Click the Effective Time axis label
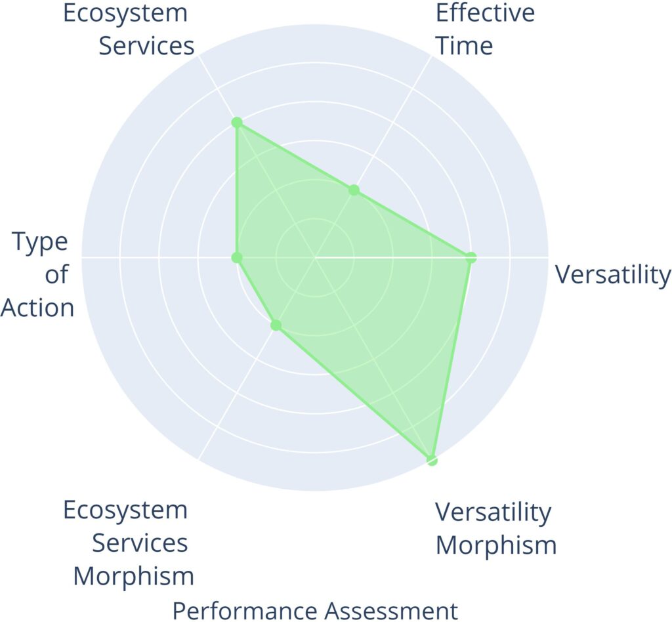 [484, 30]
